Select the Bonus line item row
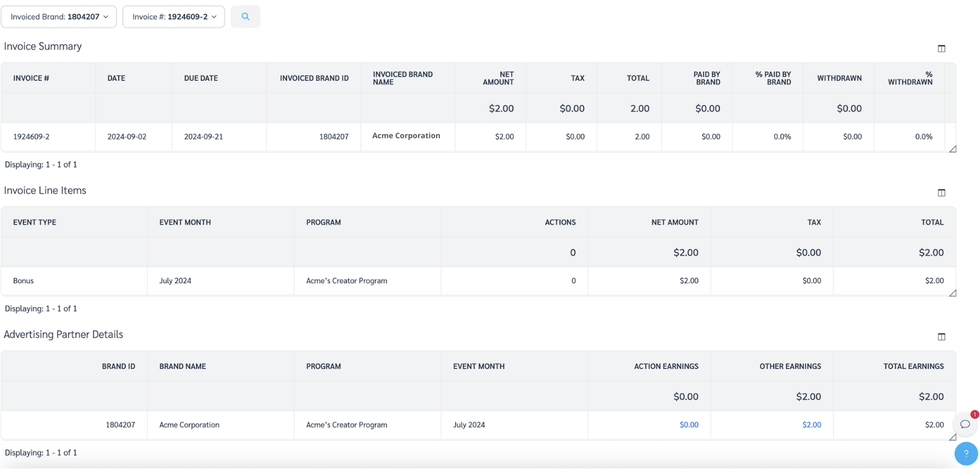The height and width of the screenshot is (469, 980). [24, 280]
